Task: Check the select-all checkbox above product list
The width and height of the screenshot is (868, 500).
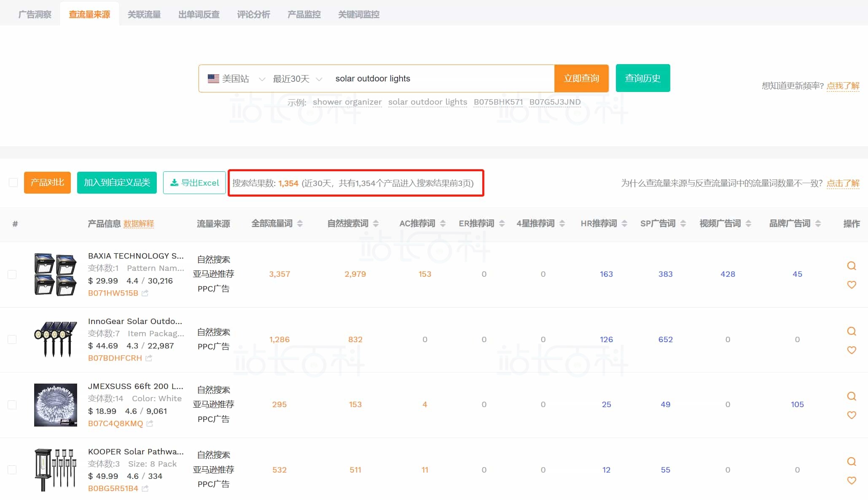Action: tap(13, 182)
